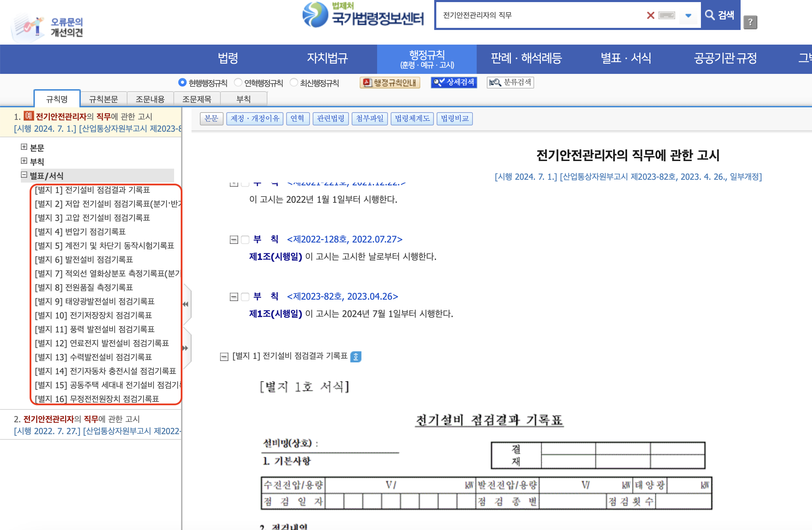This screenshot has height=530, width=812.
Task: Click the gray question mark help icon
Action: (750, 23)
